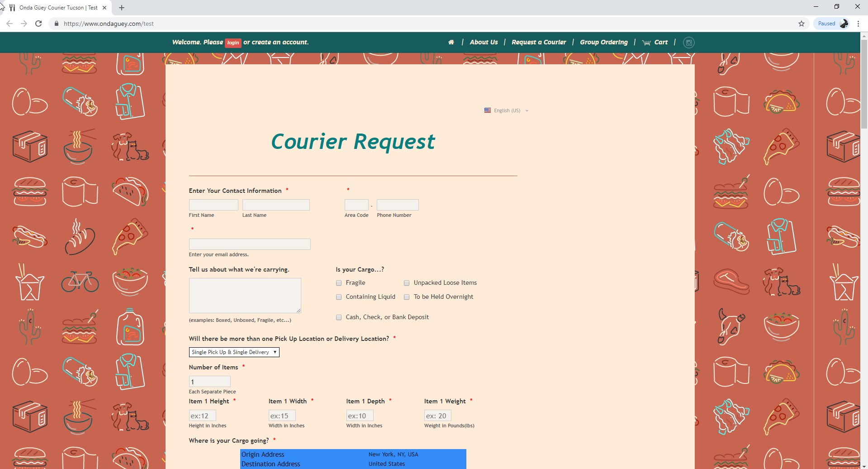Screen dimensions: 868x469
Task: Bookmark this page with star icon
Action: tap(801, 24)
